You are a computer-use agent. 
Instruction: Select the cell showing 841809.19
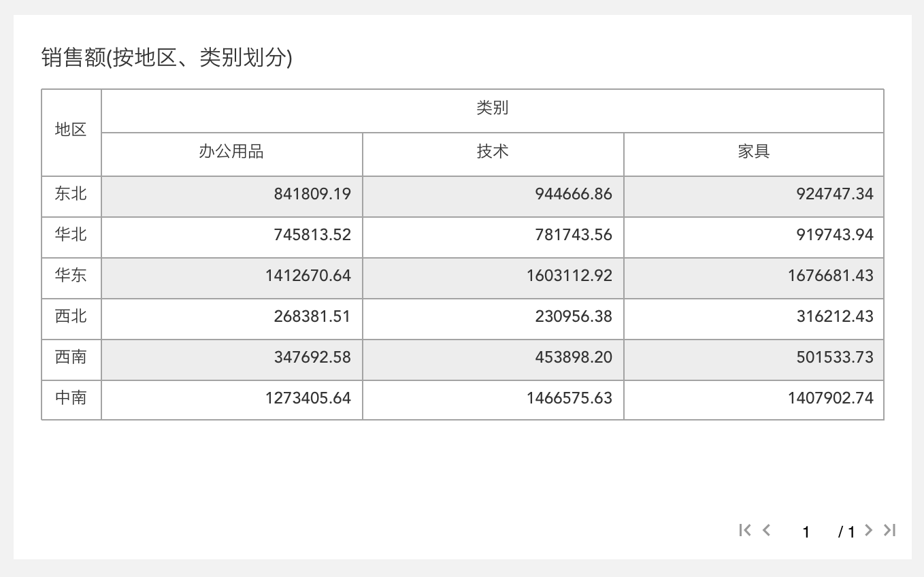tap(312, 194)
